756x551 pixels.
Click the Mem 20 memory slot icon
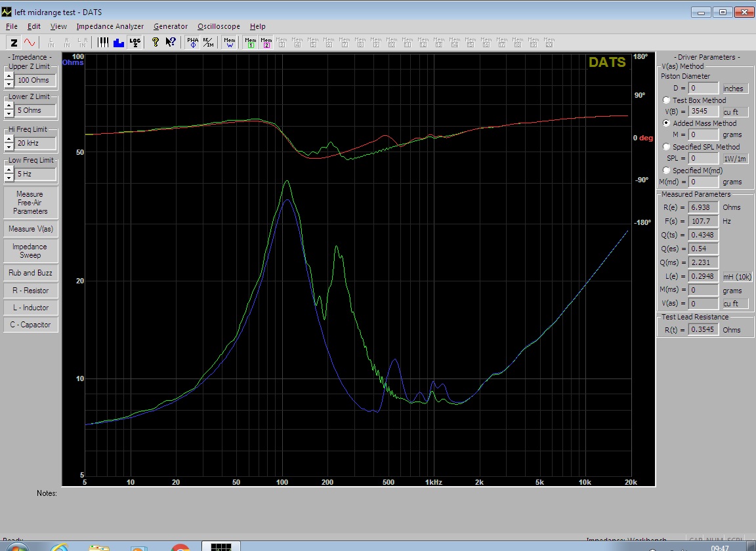[x=549, y=43]
